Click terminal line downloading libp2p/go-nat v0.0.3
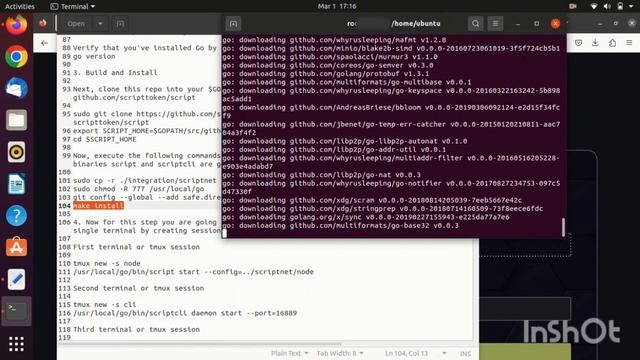The height and width of the screenshot is (360, 640). [x=322, y=175]
